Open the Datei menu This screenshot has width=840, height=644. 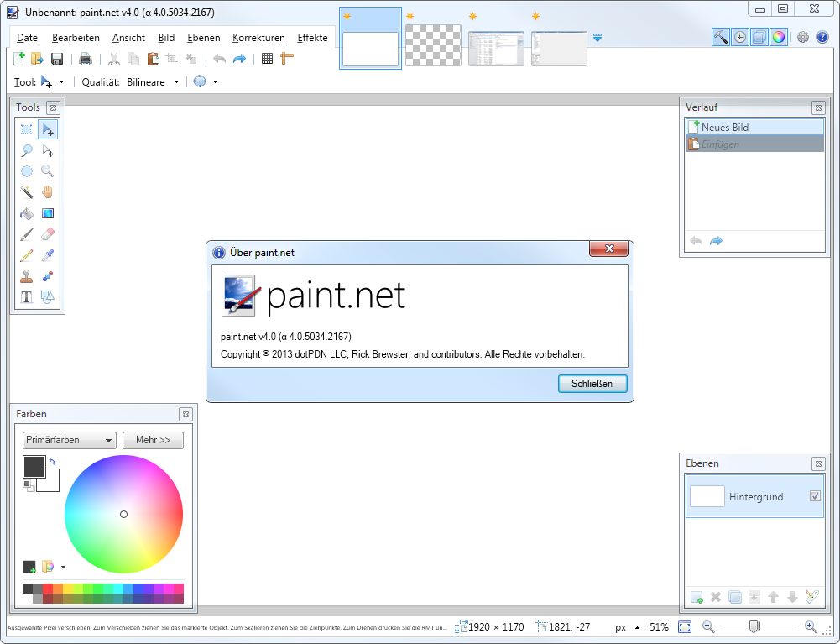29,38
